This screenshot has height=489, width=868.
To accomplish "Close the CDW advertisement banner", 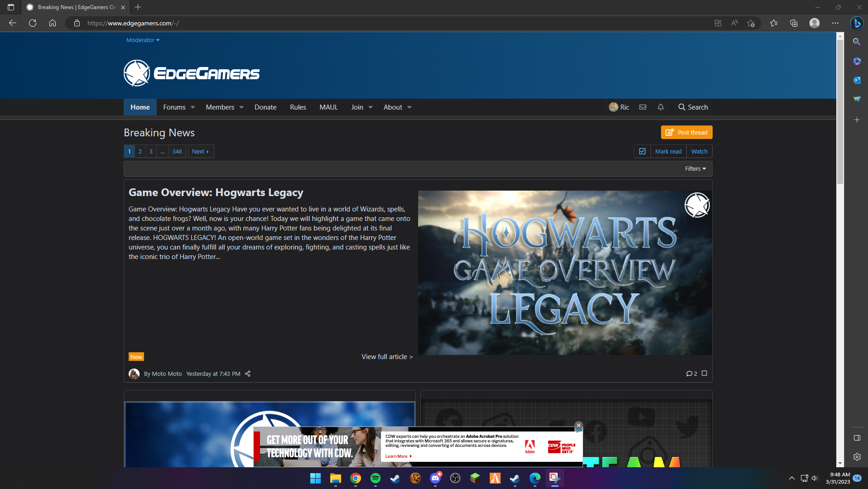I will click(579, 426).
